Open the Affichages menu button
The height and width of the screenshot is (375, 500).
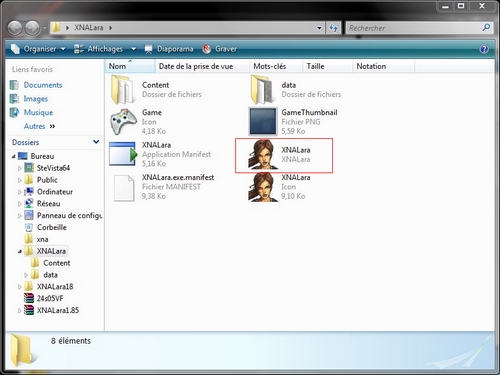[98, 49]
